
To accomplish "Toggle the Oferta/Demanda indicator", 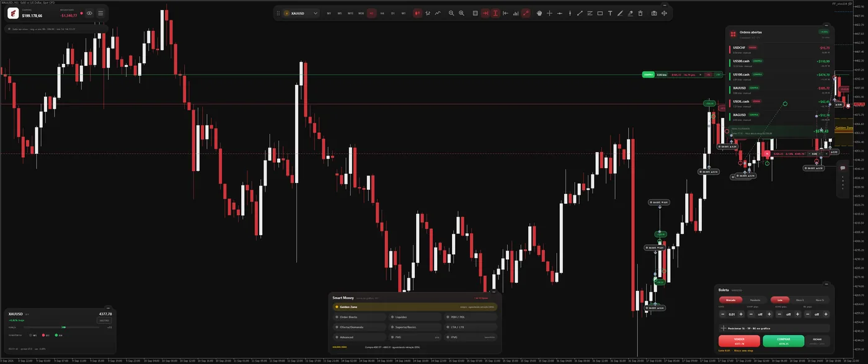I will click(x=360, y=327).
